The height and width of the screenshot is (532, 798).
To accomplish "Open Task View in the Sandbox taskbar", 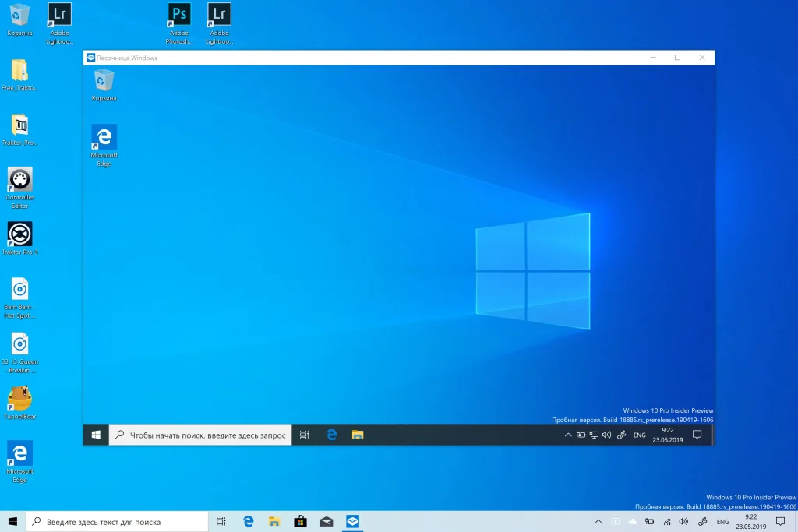I will [x=305, y=435].
